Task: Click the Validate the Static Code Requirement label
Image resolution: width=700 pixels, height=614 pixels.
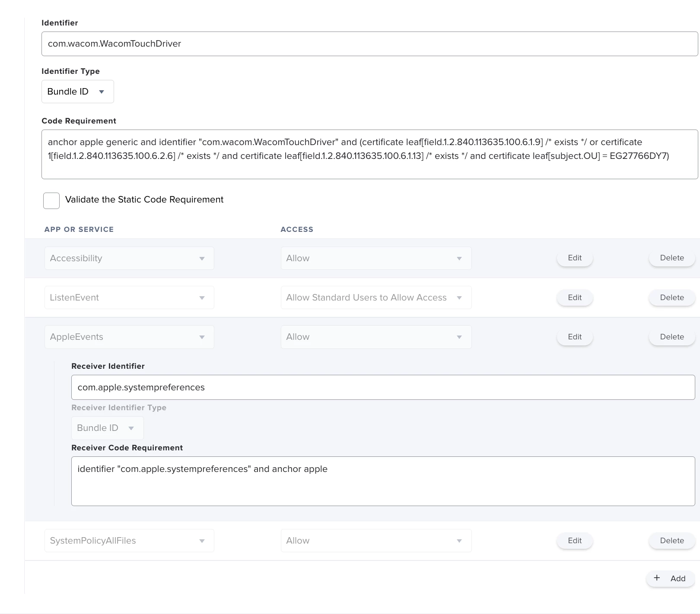Action: click(144, 199)
